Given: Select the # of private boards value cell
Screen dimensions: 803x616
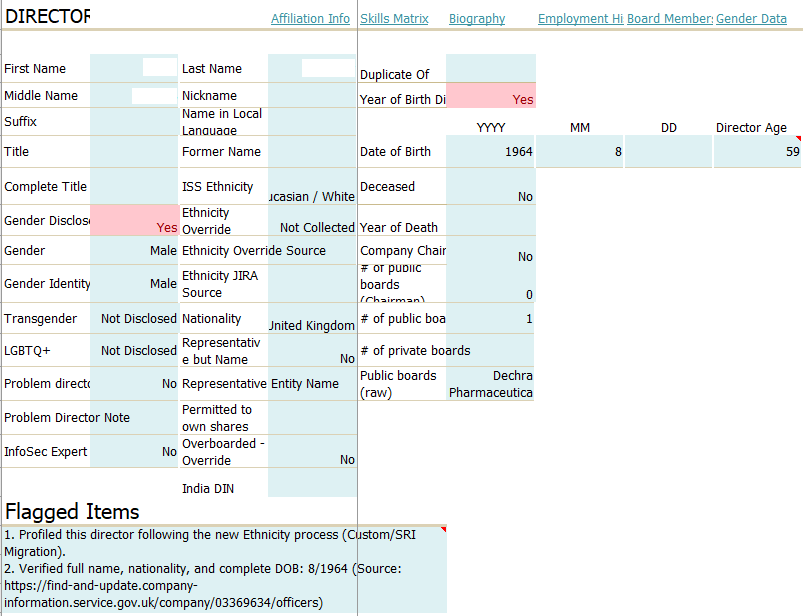Looking at the screenshot, I should 490,350.
